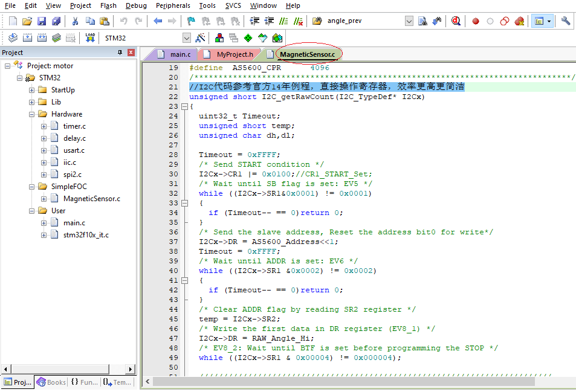
Task: Open the Find in Files tool
Action: point(317,22)
